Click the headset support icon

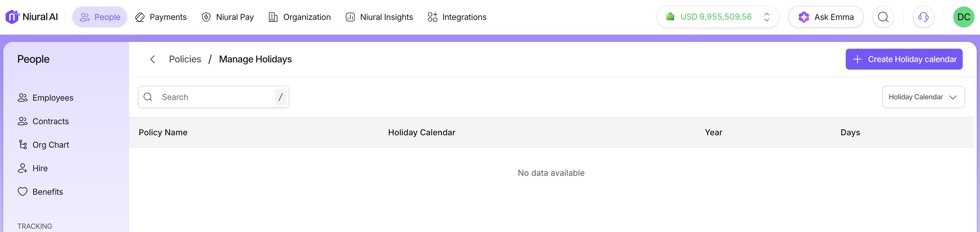[x=923, y=17]
